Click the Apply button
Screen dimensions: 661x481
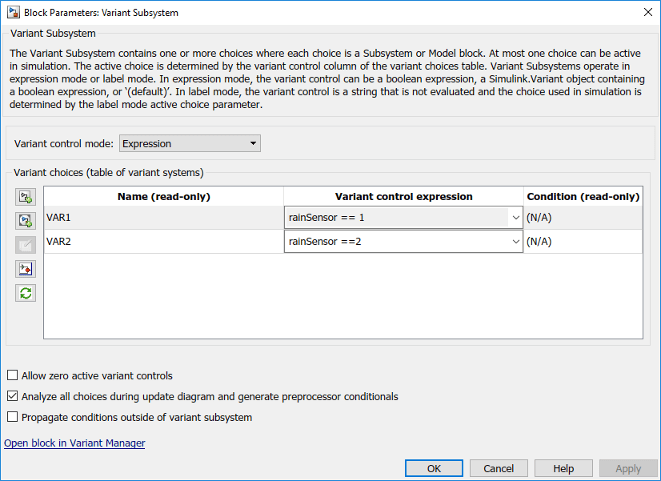[x=628, y=468]
